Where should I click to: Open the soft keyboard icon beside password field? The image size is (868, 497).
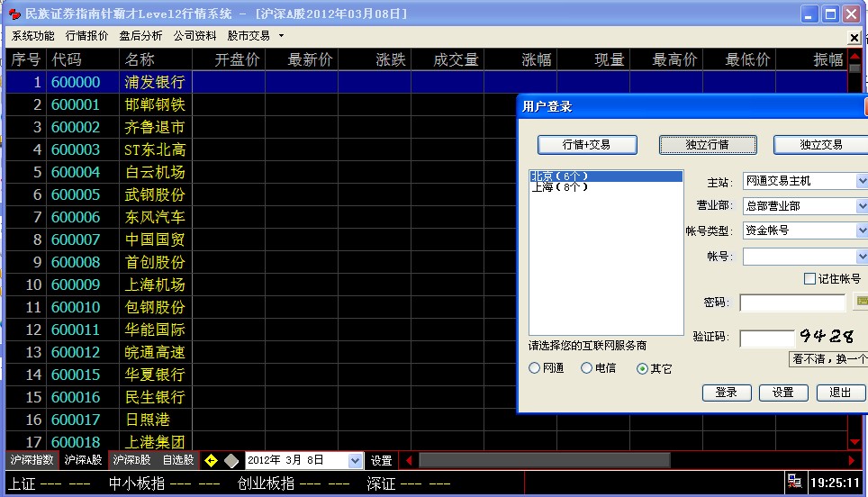[x=861, y=301]
